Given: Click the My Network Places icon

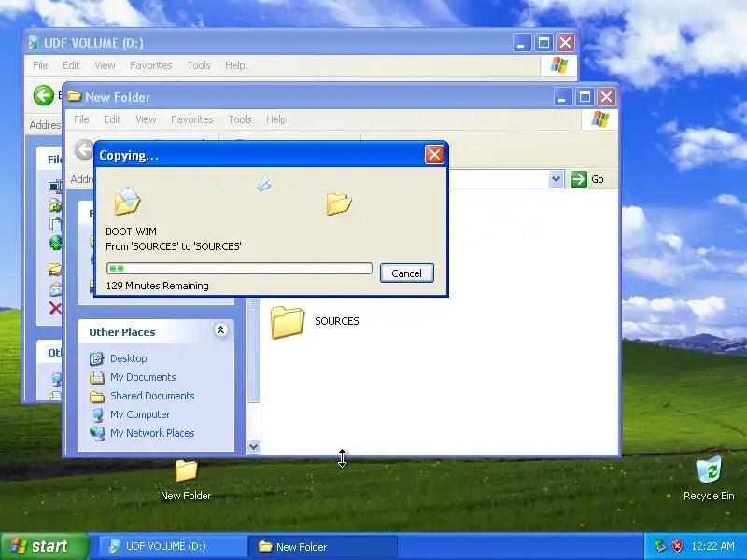Looking at the screenshot, I should click(x=97, y=433).
